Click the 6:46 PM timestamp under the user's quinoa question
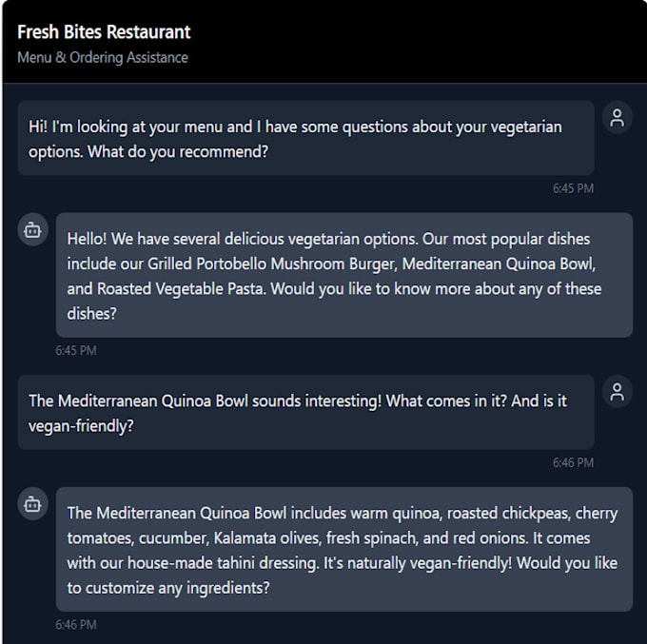Screen dimensions: 647x644 pos(573,462)
